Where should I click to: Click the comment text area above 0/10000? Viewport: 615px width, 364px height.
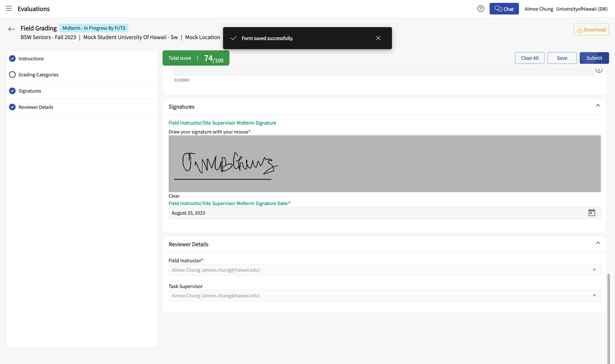(x=384, y=72)
